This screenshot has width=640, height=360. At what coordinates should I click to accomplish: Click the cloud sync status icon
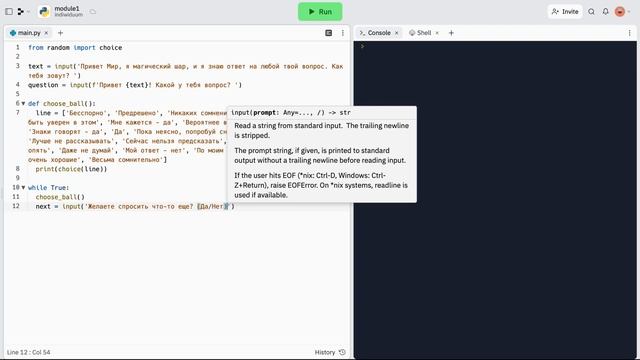pyautogui.click(x=93, y=12)
